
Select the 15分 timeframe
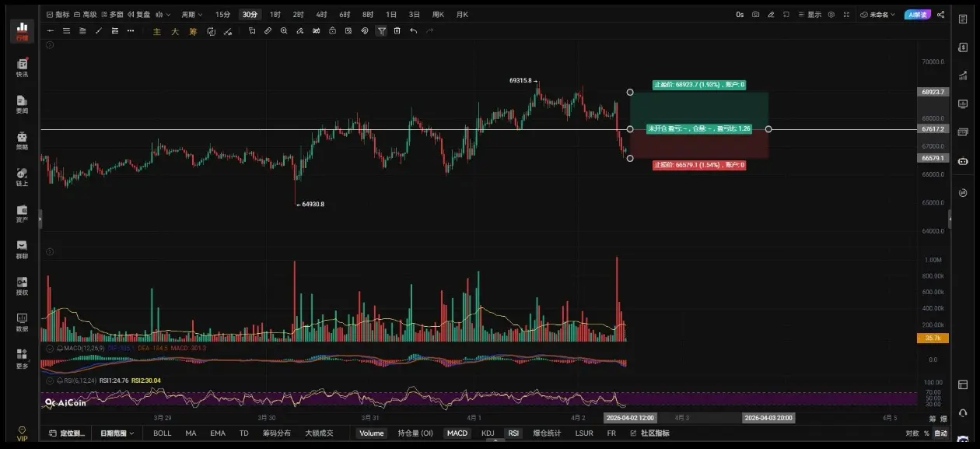click(222, 14)
